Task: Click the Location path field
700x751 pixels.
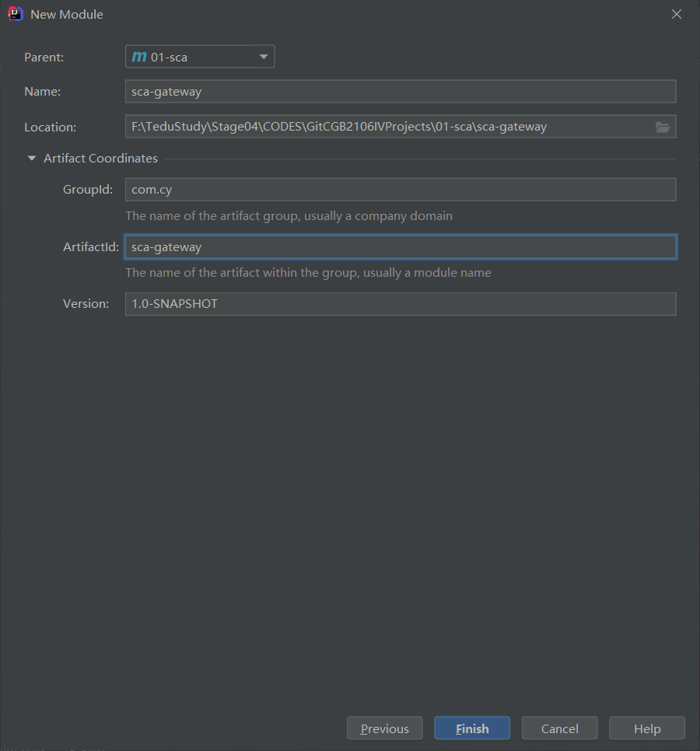Action: pyautogui.click(x=401, y=127)
